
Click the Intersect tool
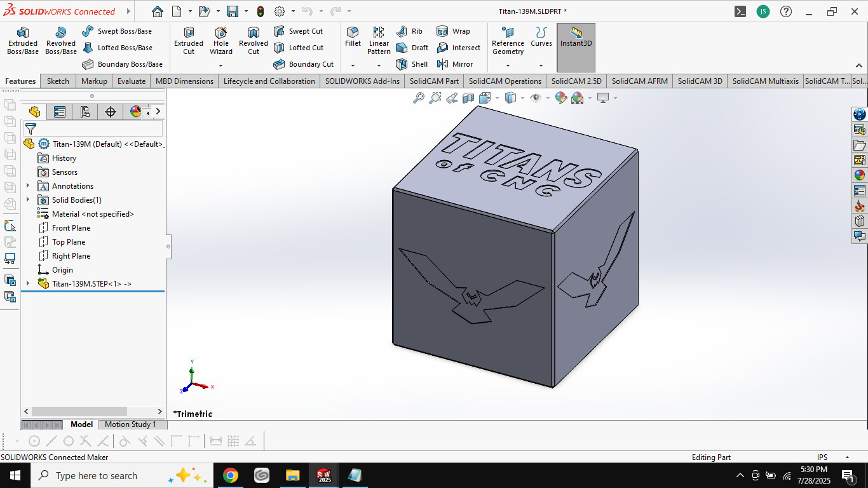pyautogui.click(x=459, y=48)
